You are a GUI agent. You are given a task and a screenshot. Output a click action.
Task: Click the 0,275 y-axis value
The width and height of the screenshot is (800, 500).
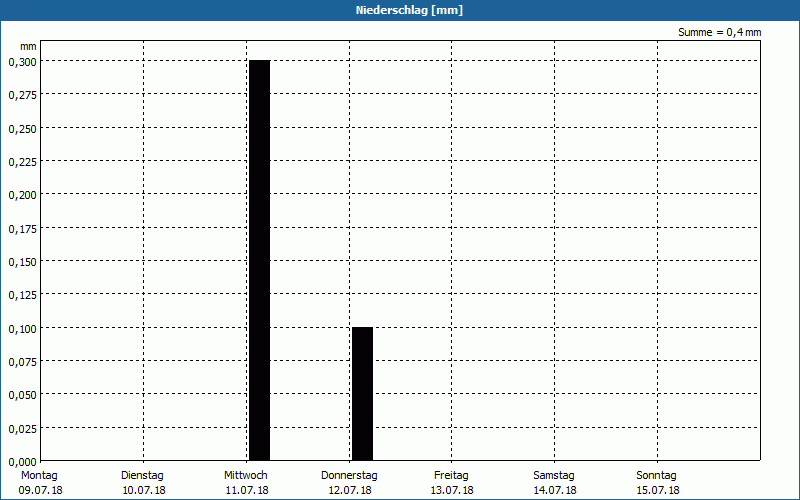coord(22,95)
